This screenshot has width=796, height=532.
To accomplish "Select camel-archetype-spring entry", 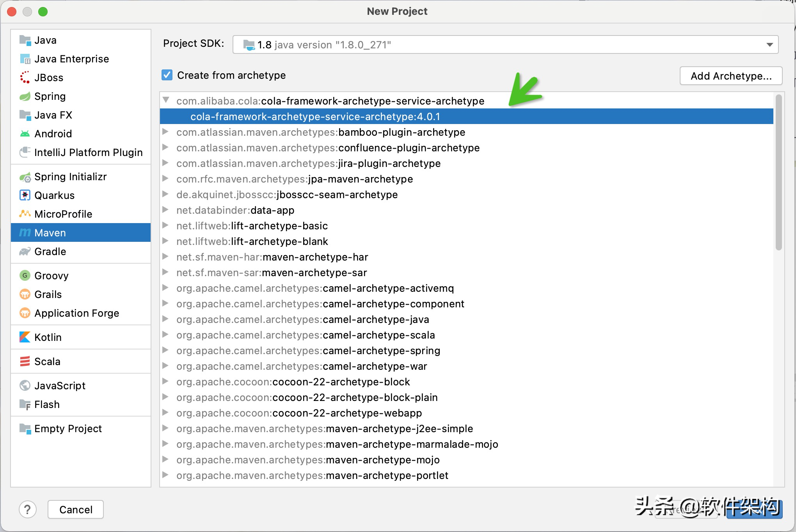I will [x=466, y=351].
